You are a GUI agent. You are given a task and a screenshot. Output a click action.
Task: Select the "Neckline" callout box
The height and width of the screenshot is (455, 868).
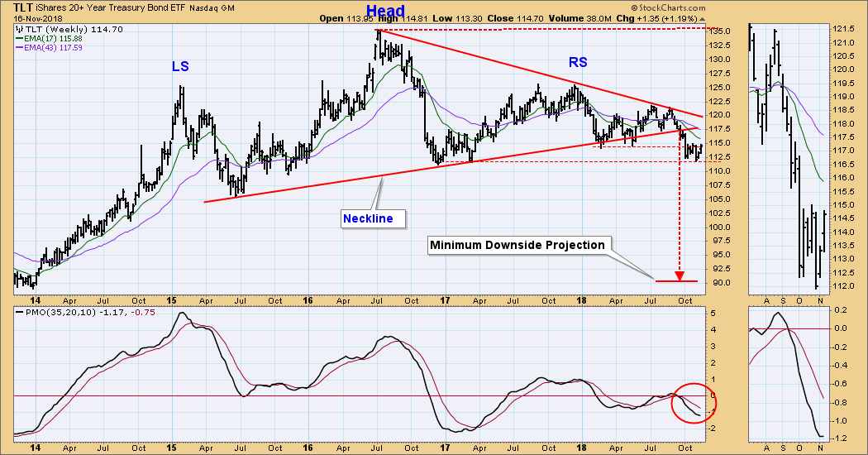(374, 219)
